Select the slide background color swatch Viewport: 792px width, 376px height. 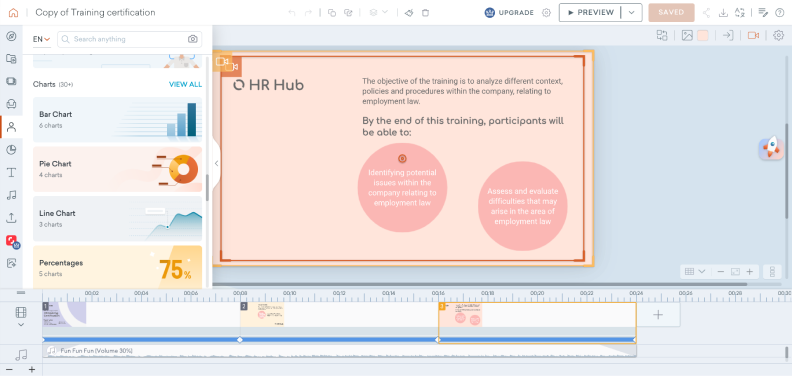[703, 35]
